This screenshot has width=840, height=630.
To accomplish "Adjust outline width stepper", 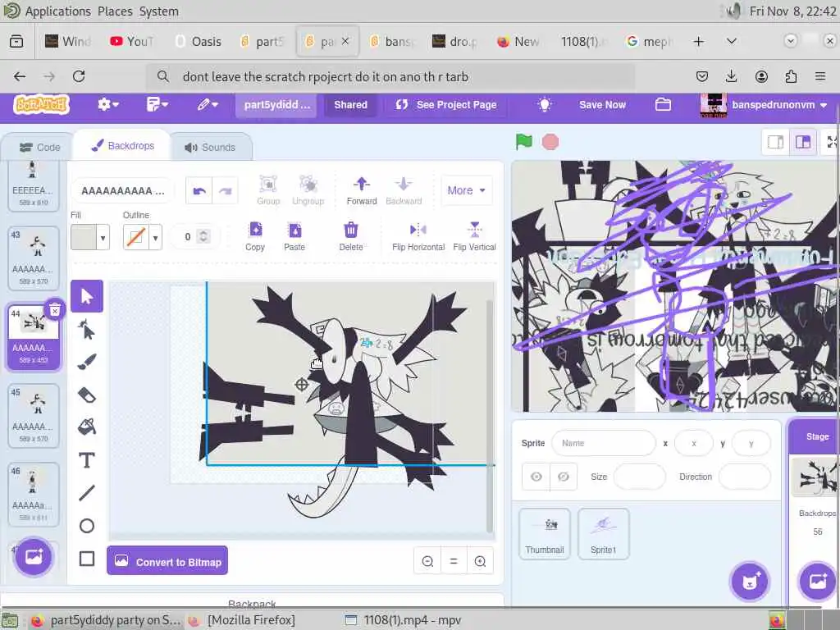I will (203, 236).
